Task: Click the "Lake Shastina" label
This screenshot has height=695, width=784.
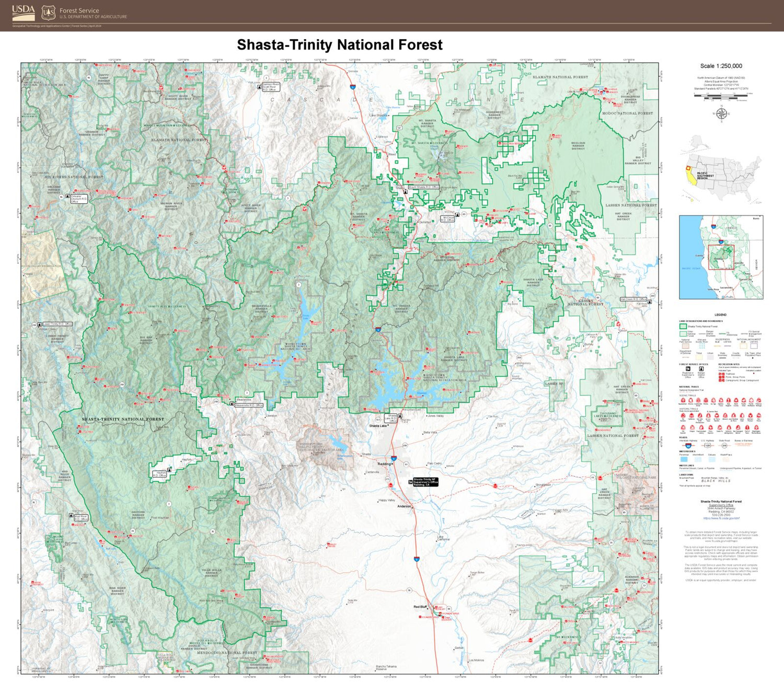Action: point(378,115)
